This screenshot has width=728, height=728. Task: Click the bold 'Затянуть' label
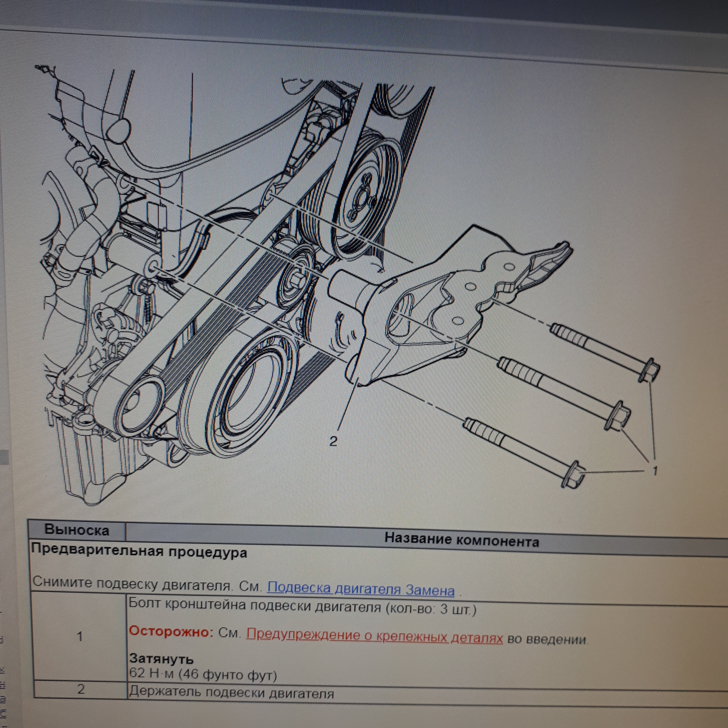[x=162, y=659]
